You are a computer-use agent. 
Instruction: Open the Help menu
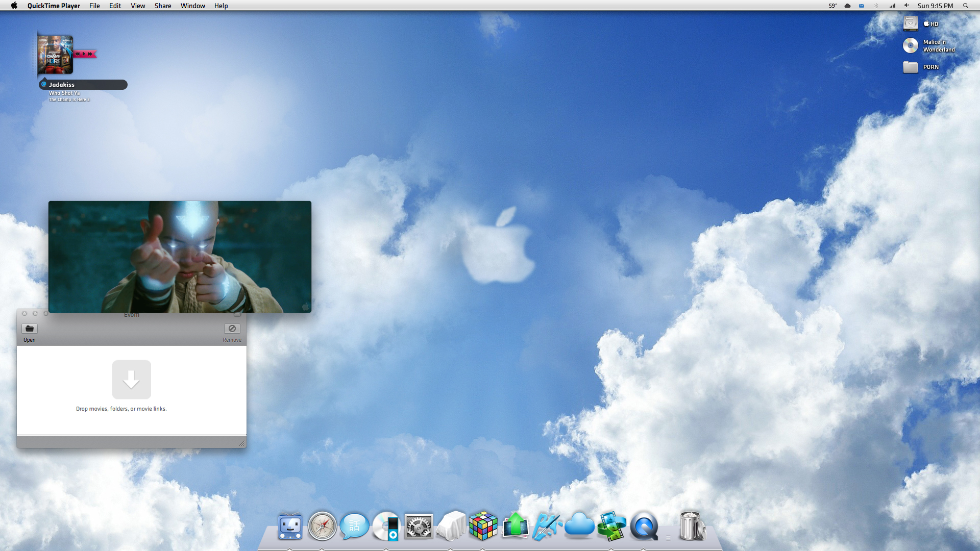221,6
